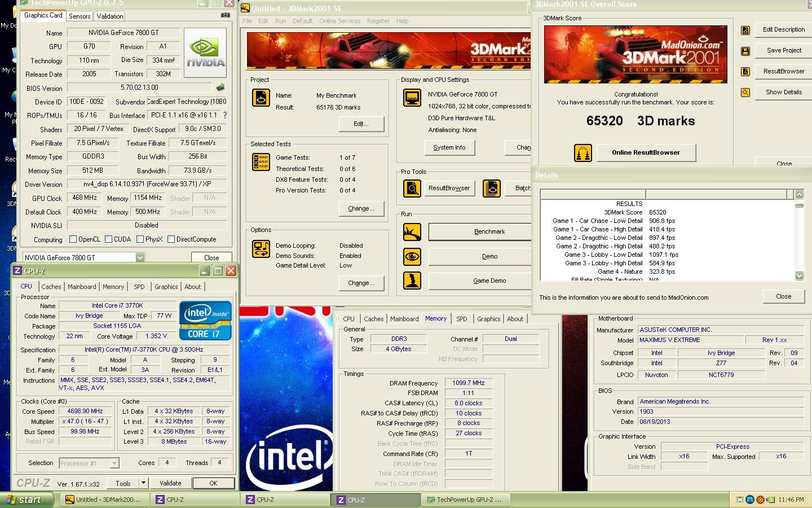Viewport: 812px width, 508px height.
Task: Click the Save Project floppy icon
Action: 745,51
